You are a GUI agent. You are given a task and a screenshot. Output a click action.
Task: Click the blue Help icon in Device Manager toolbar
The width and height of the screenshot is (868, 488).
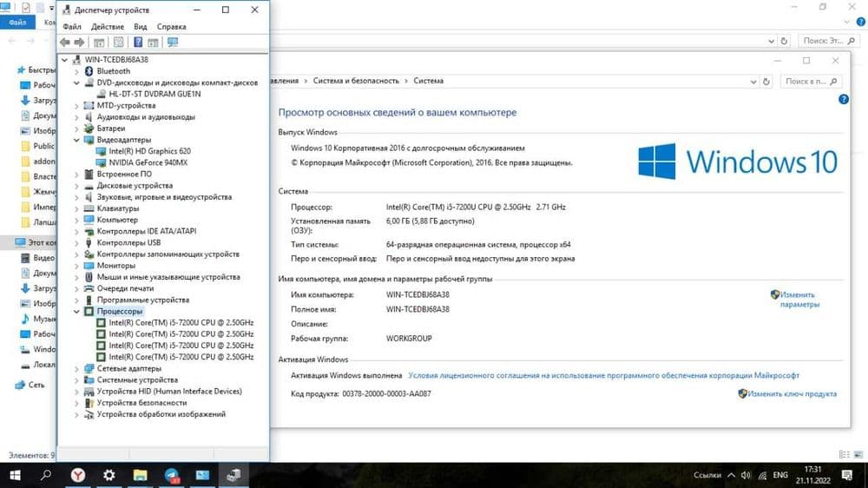pyautogui.click(x=138, y=42)
